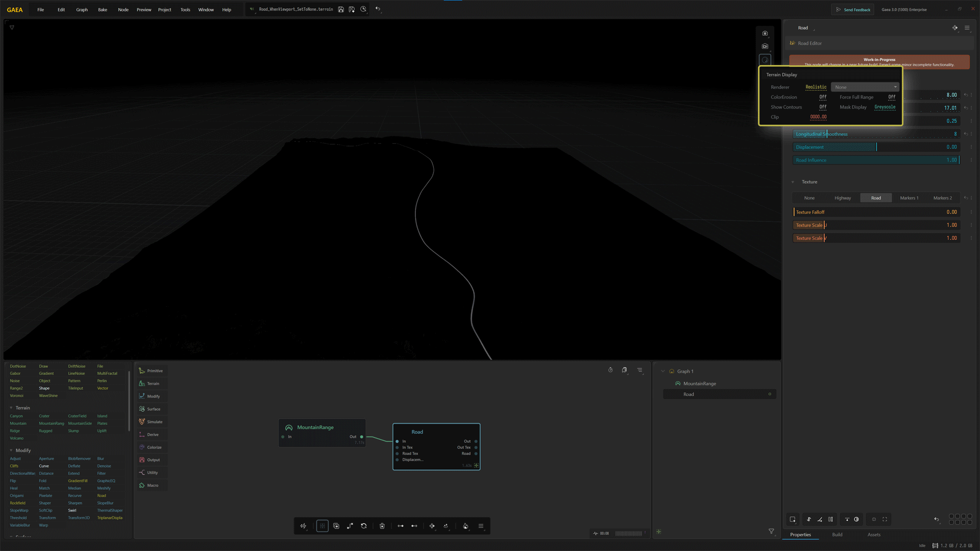Screen dimensions: 980x551
Task: Toggle Show Contours Off value
Action: tap(823, 107)
